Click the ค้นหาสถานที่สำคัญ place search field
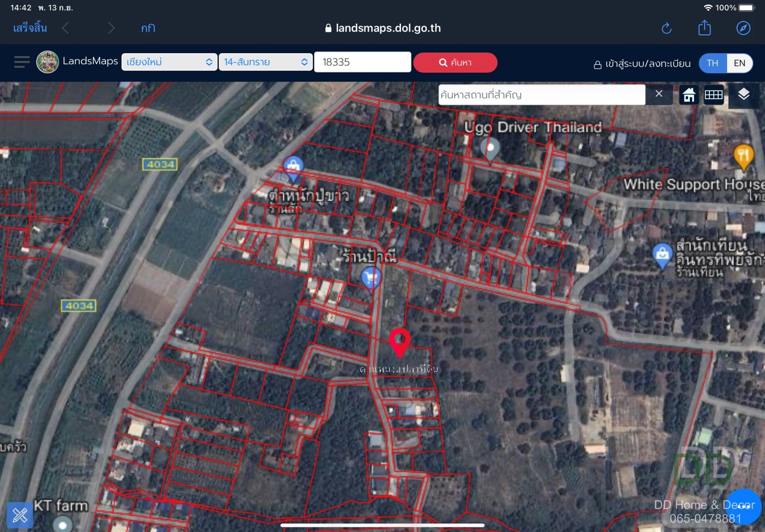 point(541,95)
